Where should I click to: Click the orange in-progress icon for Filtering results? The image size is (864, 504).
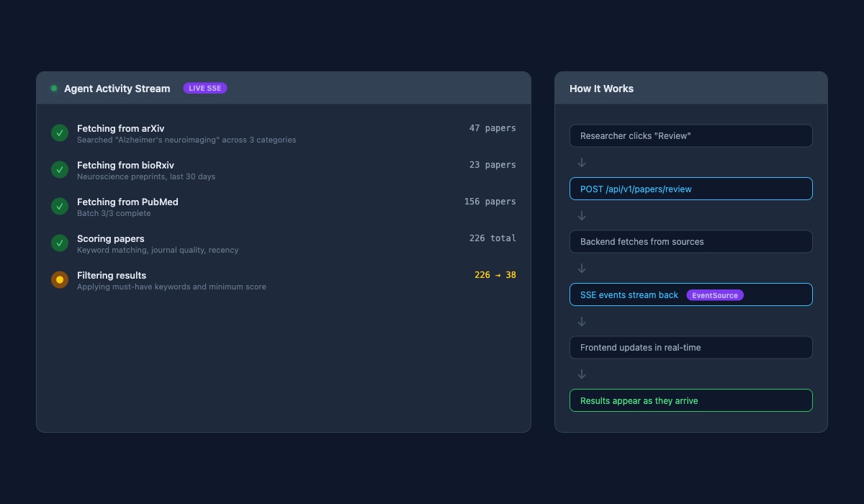[60, 279]
